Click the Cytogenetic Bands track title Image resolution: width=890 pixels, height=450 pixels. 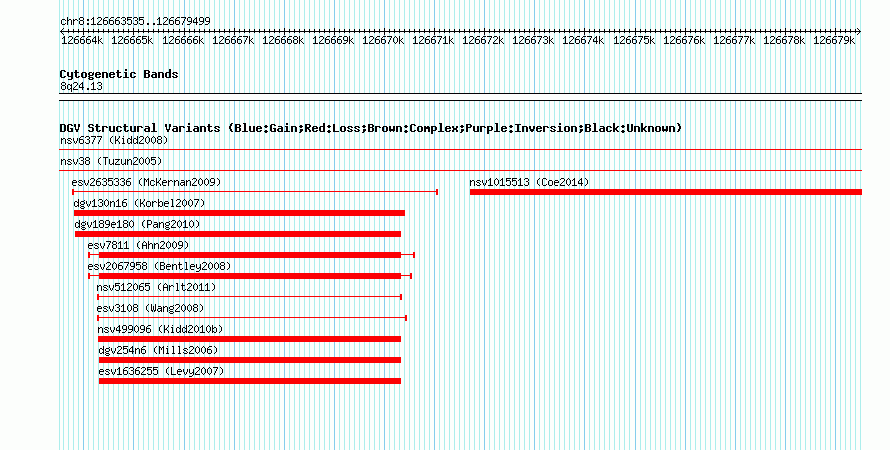pos(119,74)
